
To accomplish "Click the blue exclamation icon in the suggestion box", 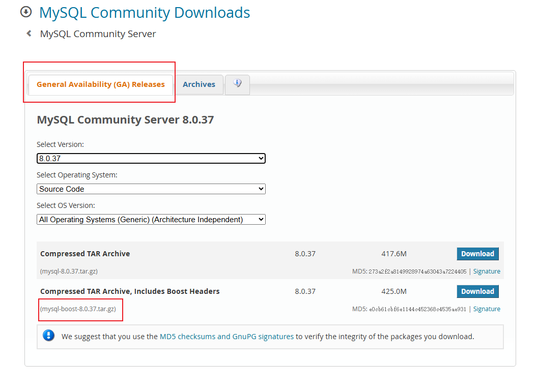I will tap(49, 336).
